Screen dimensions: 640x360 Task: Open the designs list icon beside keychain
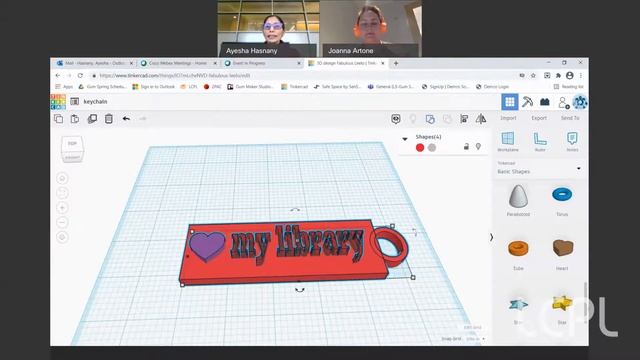74,102
